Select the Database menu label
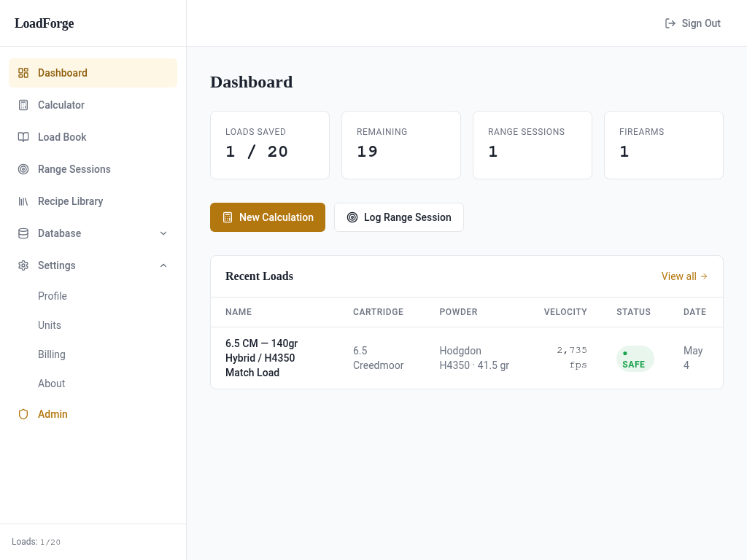This screenshot has height=560, width=747. 60,233
